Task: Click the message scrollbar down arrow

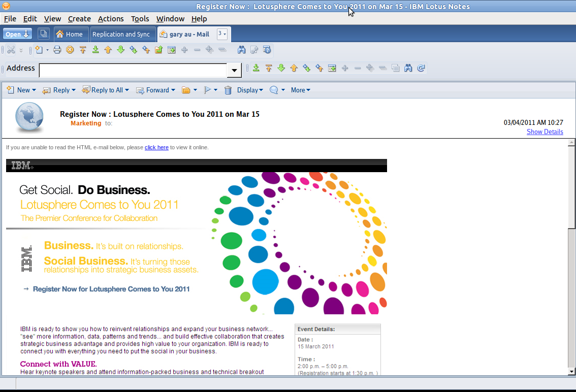Action: coord(571,371)
